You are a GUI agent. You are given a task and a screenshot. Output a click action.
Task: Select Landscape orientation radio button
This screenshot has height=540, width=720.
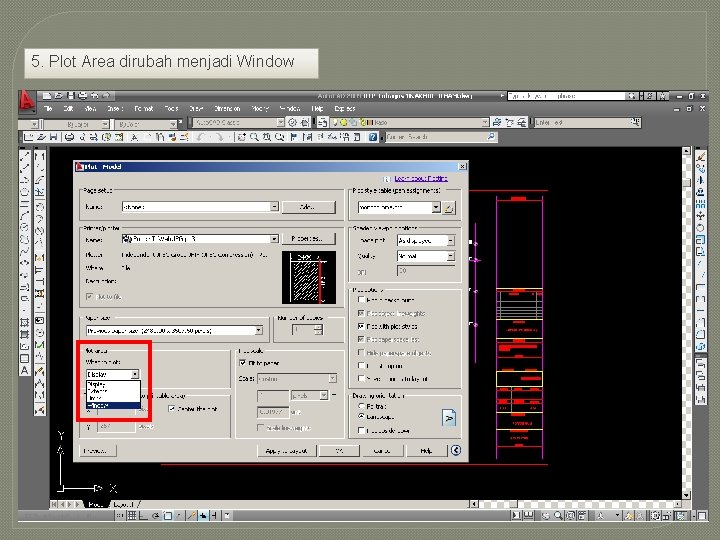click(361, 416)
